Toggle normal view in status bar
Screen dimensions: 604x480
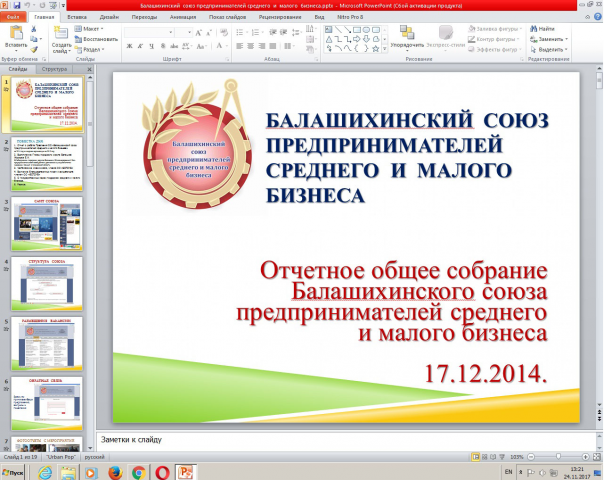pos(476,457)
